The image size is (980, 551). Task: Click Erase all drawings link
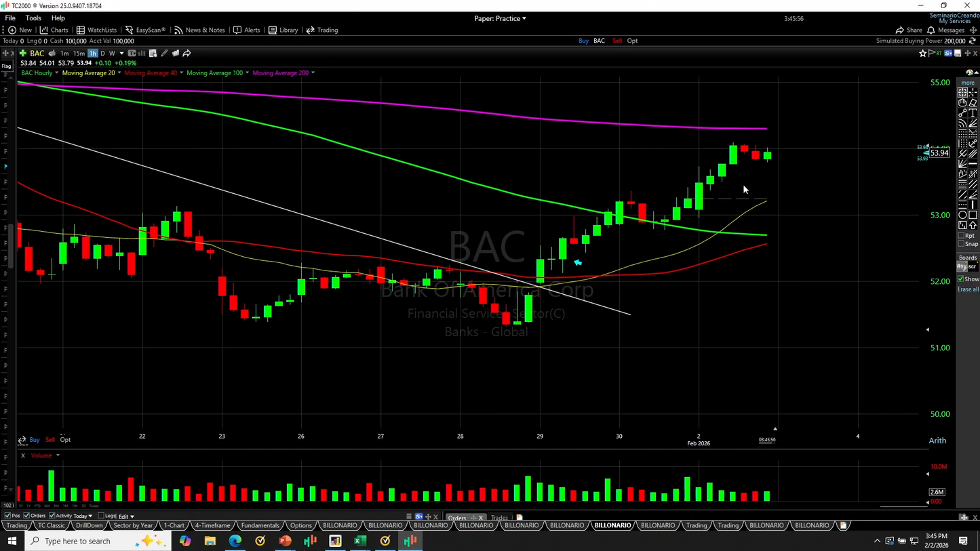click(x=968, y=289)
